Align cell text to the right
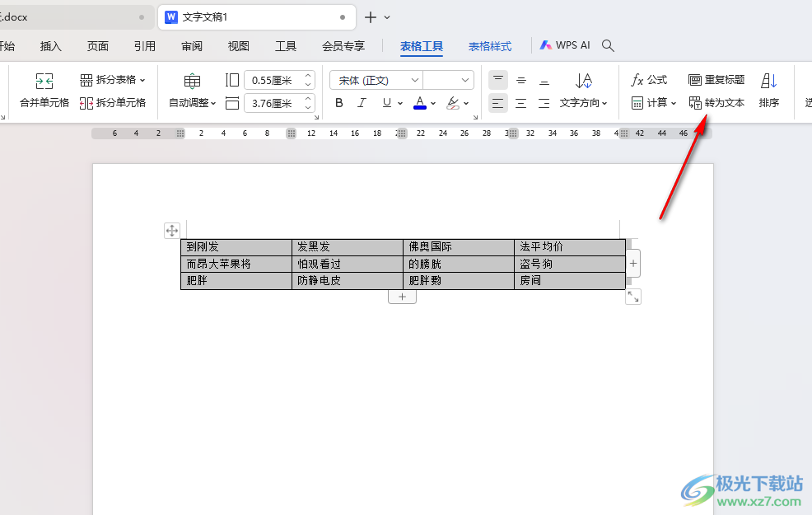This screenshot has width=812, height=515. pyautogui.click(x=544, y=103)
